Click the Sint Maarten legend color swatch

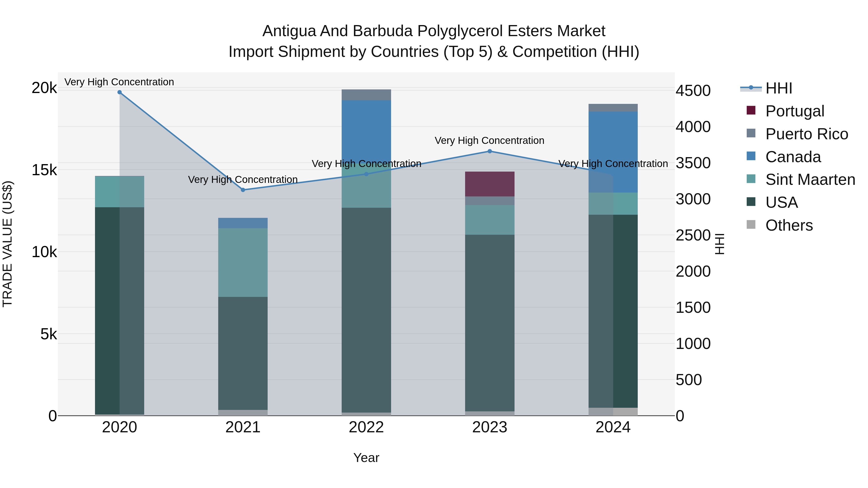click(x=751, y=179)
